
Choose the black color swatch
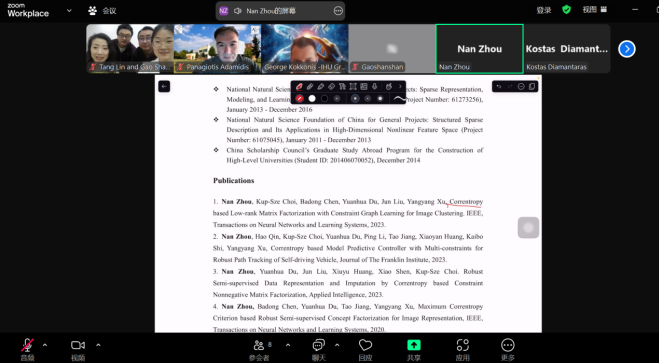pos(324,98)
